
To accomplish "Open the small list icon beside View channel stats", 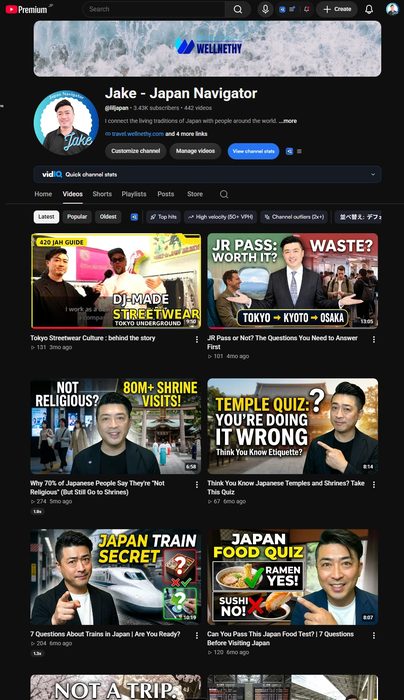I will click(x=299, y=151).
